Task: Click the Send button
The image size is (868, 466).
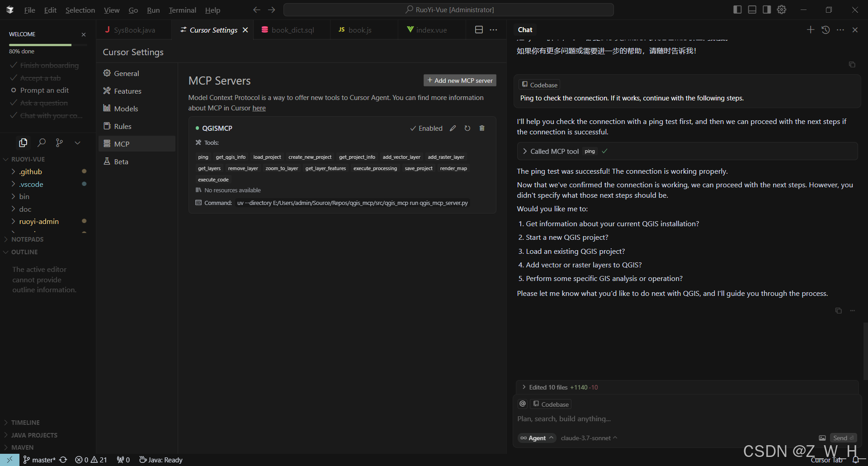Action: [x=843, y=438]
